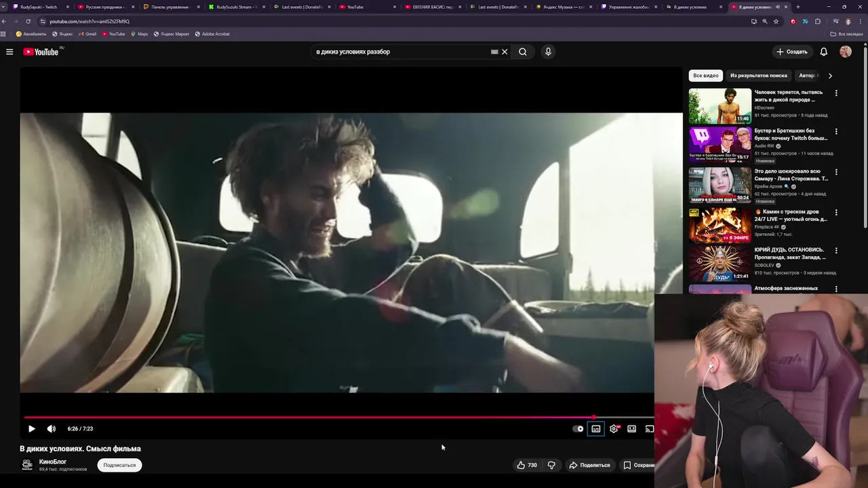Open the Это дело шокировало thumbnail
This screenshot has height=488, width=868.
720,185
